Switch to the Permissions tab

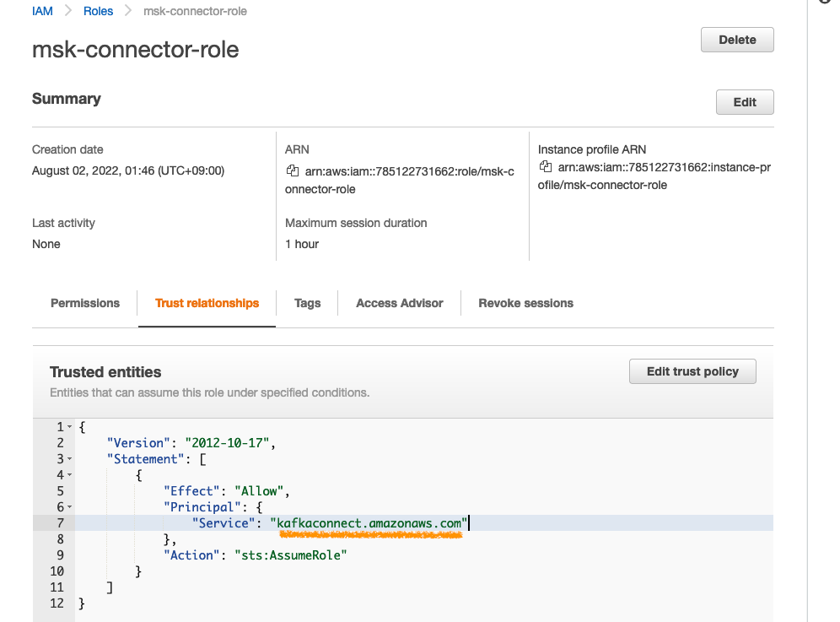85,303
